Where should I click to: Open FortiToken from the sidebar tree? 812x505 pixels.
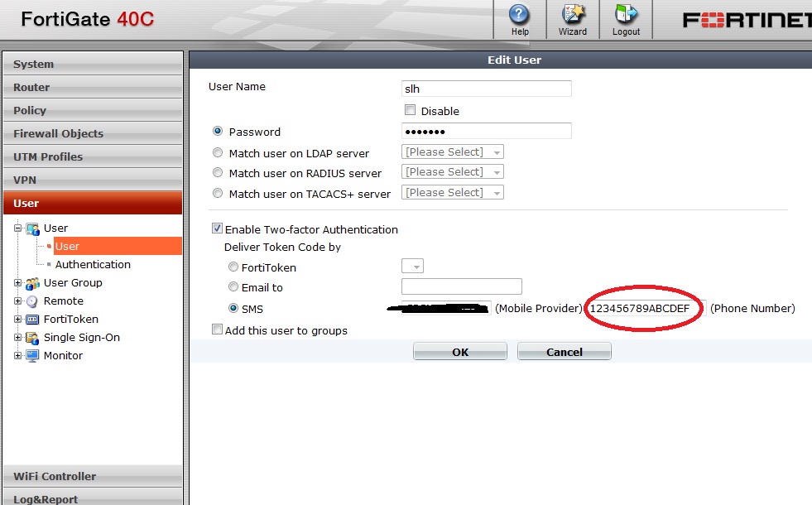tap(31, 319)
